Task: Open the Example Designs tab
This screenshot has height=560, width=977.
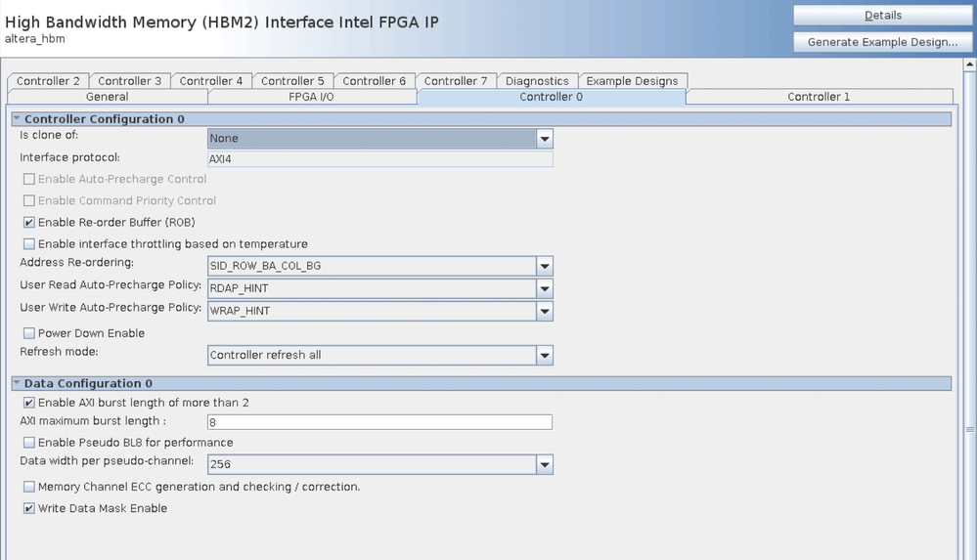Action: [x=632, y=81]
